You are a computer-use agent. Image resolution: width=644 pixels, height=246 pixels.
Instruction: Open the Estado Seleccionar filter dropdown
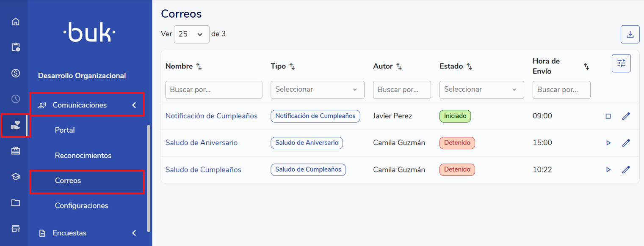[481, 90]
